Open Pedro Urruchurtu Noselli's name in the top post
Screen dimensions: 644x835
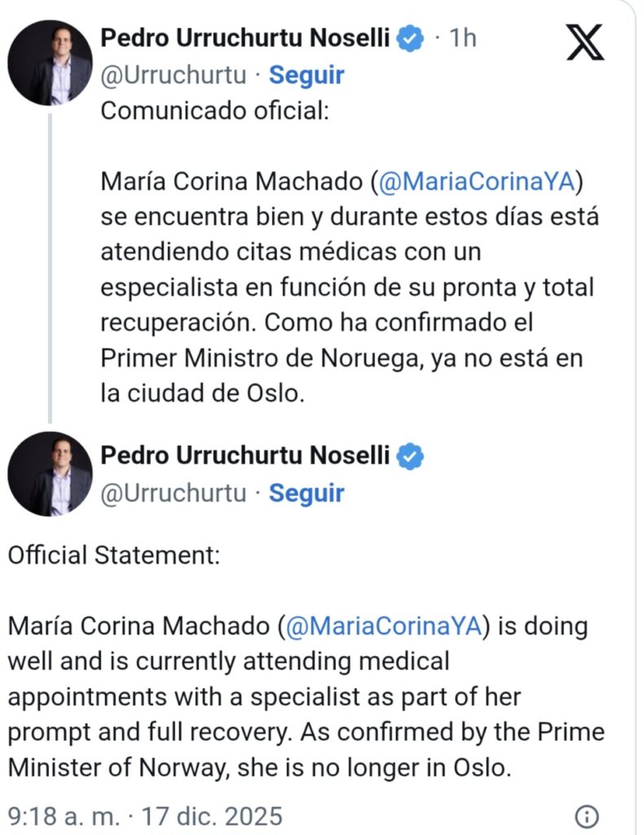tap(245, 38)
